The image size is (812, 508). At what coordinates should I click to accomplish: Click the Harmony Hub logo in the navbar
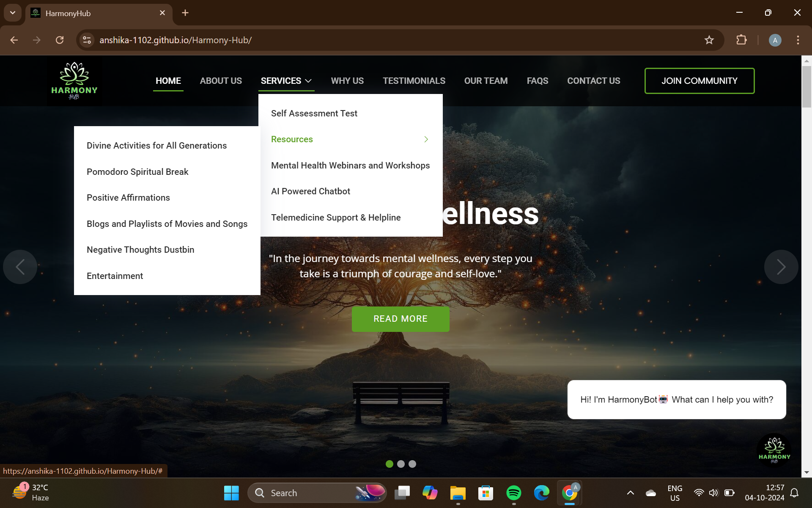(74, 81)
